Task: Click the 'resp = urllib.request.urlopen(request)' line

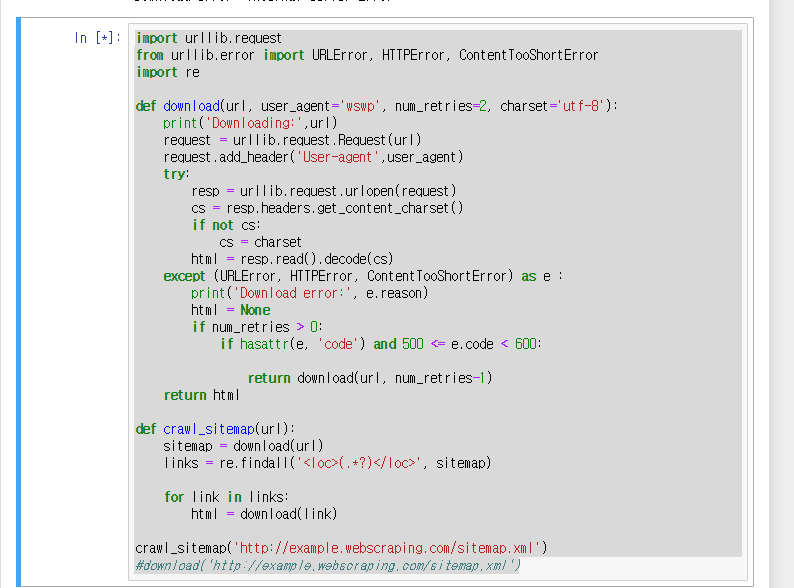Action: [x=324, y=191]
